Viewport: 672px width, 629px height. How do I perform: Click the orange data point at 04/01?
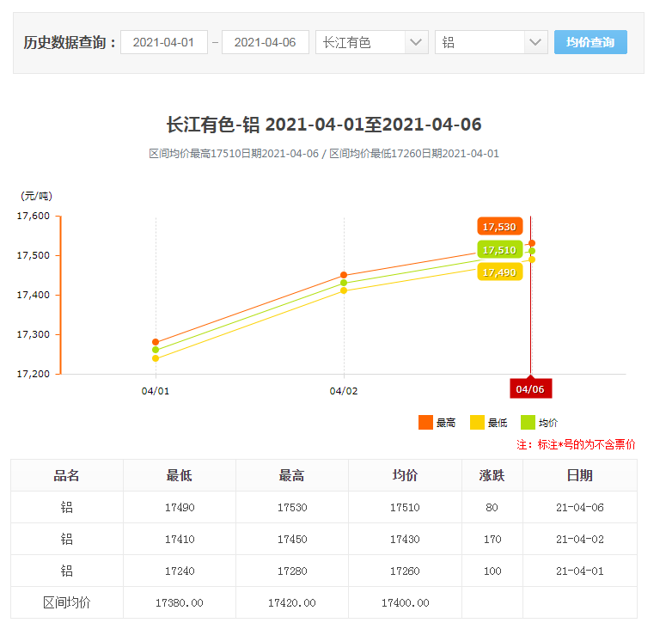coord(156,342)
